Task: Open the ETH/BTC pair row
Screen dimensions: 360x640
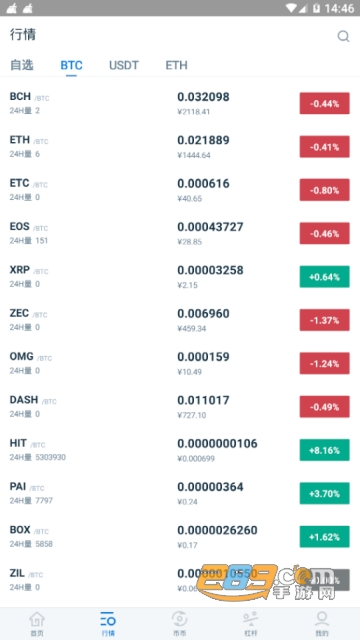Action: (x=180, y=147)
